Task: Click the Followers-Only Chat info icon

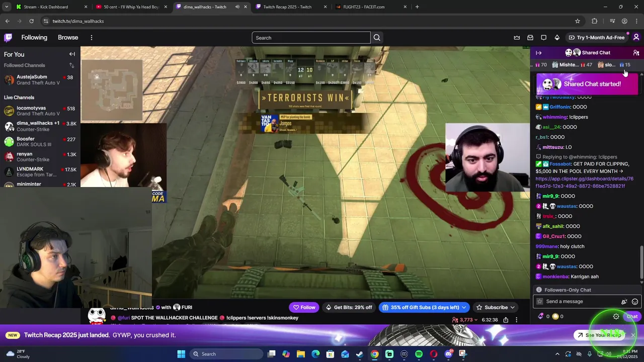Action: (x=539, y=290)
